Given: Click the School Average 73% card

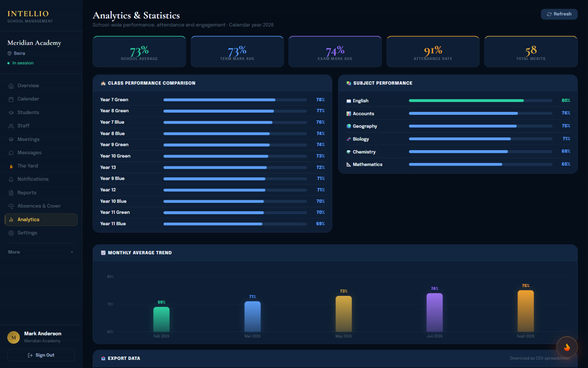Looking at the screenshot, I should tap(139, 52).
